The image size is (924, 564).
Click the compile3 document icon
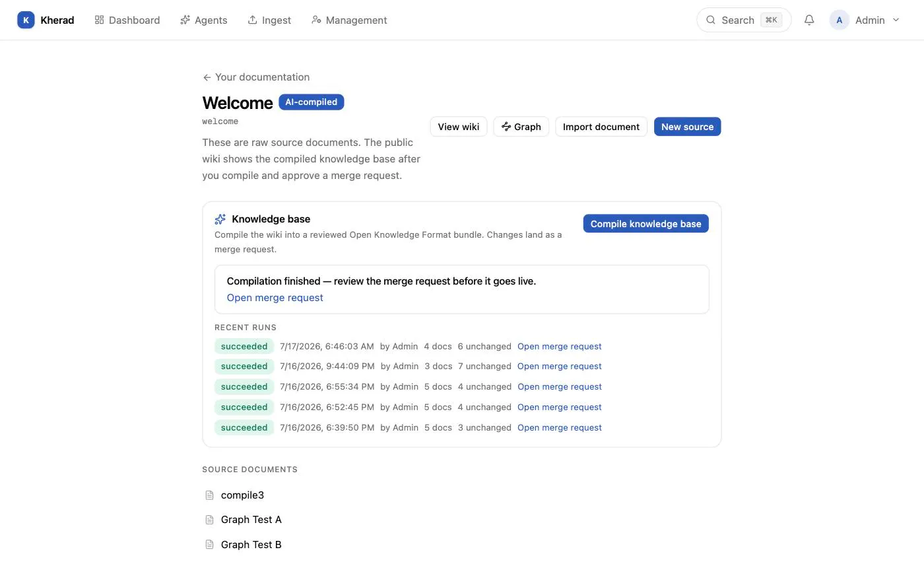[209, 495]
